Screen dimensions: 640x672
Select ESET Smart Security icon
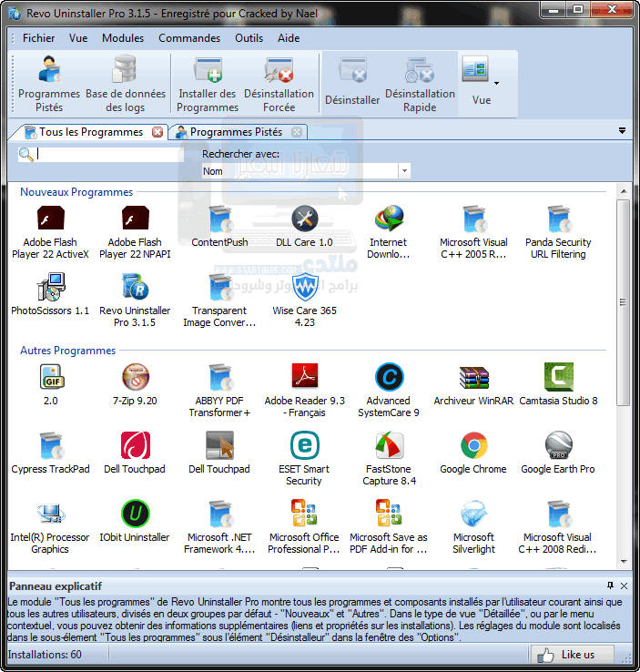tap(305, 459)
